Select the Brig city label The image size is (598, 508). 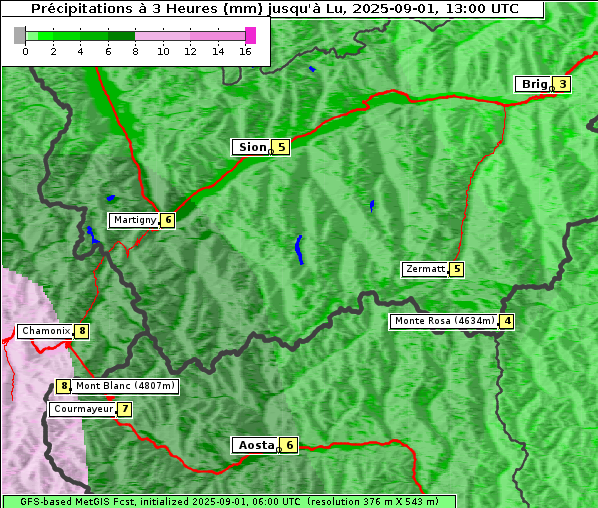click(x=534, y=84)
